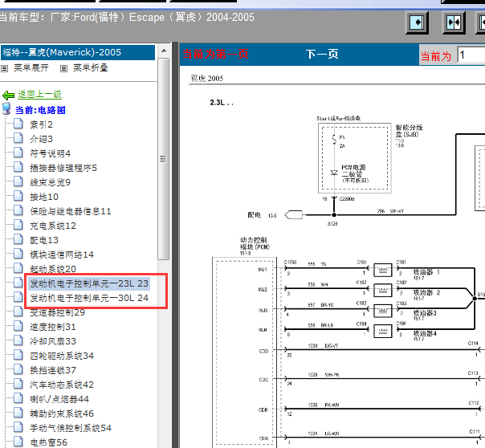Screen dimensions: 485x448
Task: Click the document icon next to 四轮驱动系统34
Action: (x=18, y=355)
